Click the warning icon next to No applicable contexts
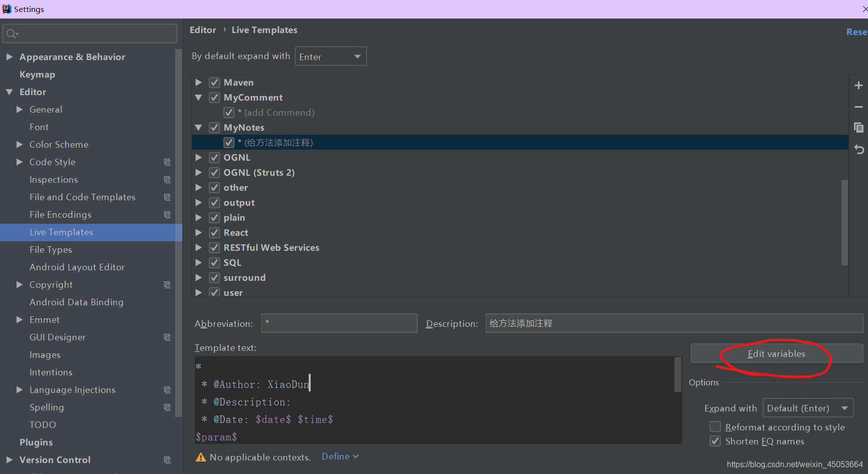This screenshot has width=868, height=474. click(x=201, y=457)
